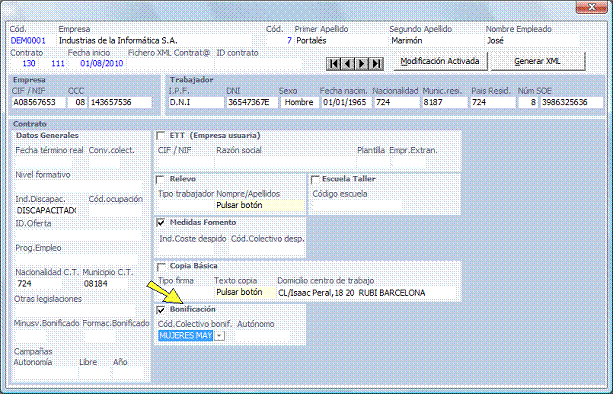
Task: Click the empty Campañas Año field
Action: [127, 373]
